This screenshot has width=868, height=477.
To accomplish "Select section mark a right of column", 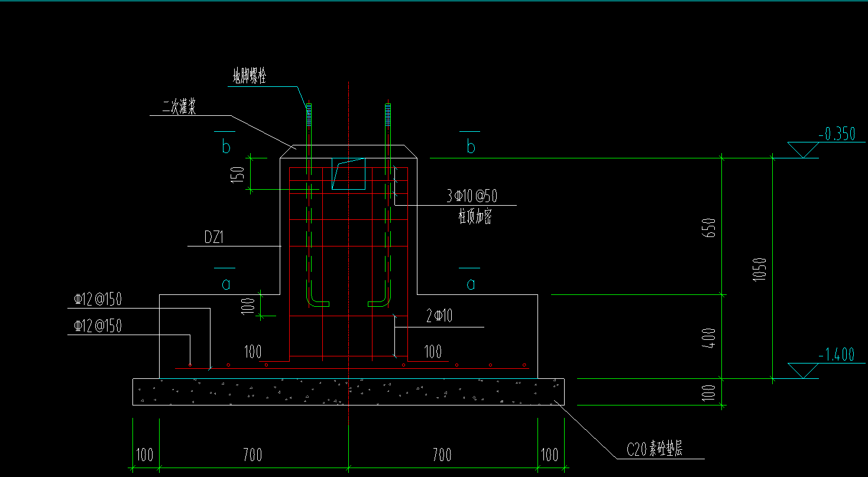I will (471, 284).
